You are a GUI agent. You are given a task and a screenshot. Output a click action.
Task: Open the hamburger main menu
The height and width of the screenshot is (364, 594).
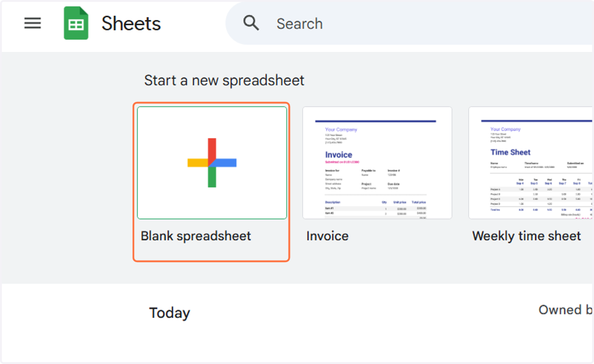(33, 23)
